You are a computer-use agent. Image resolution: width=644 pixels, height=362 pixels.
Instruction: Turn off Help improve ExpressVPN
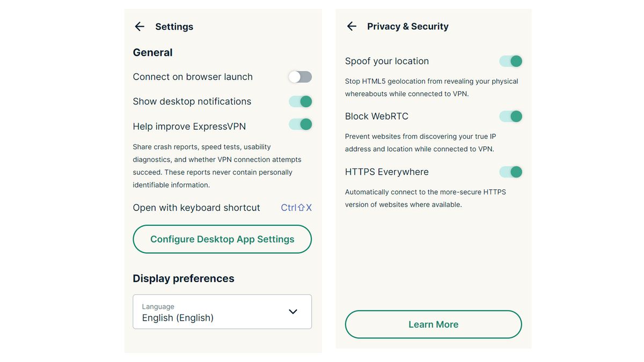click(300, 124)
